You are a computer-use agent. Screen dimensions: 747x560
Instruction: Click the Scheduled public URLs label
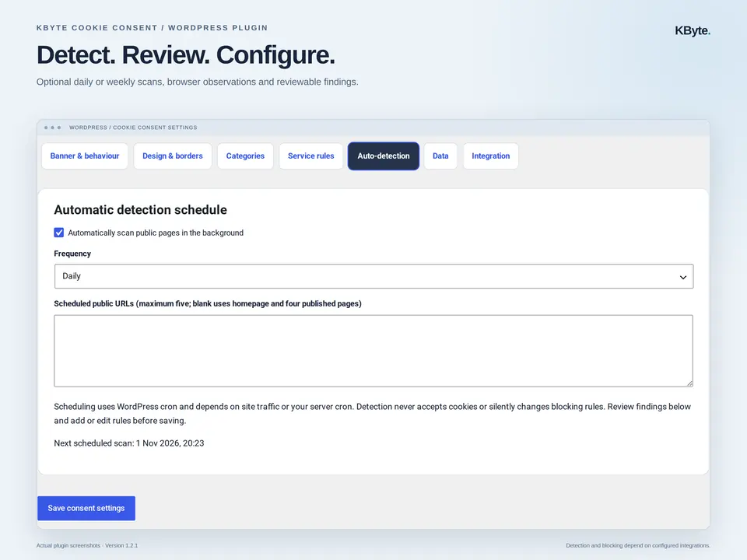(x=208, y=304)
